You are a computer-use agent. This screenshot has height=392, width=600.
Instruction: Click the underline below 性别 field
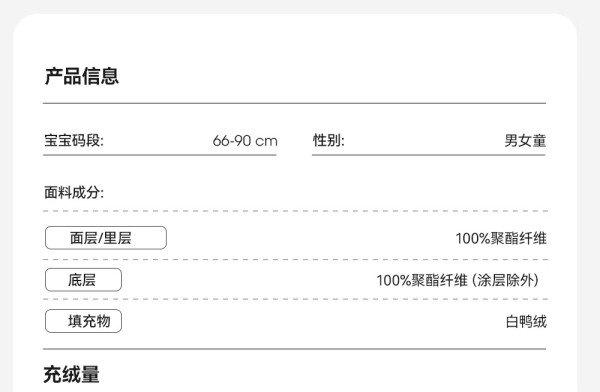[429, 155]
